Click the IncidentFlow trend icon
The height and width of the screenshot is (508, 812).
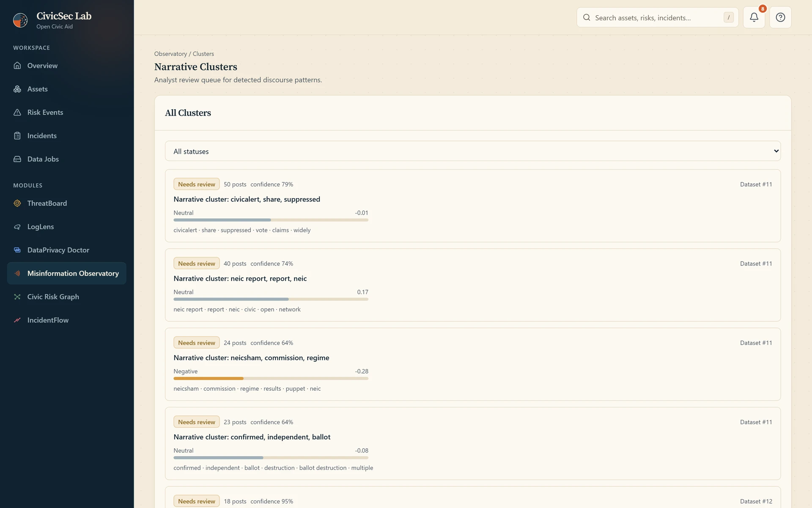pos(17,320)
